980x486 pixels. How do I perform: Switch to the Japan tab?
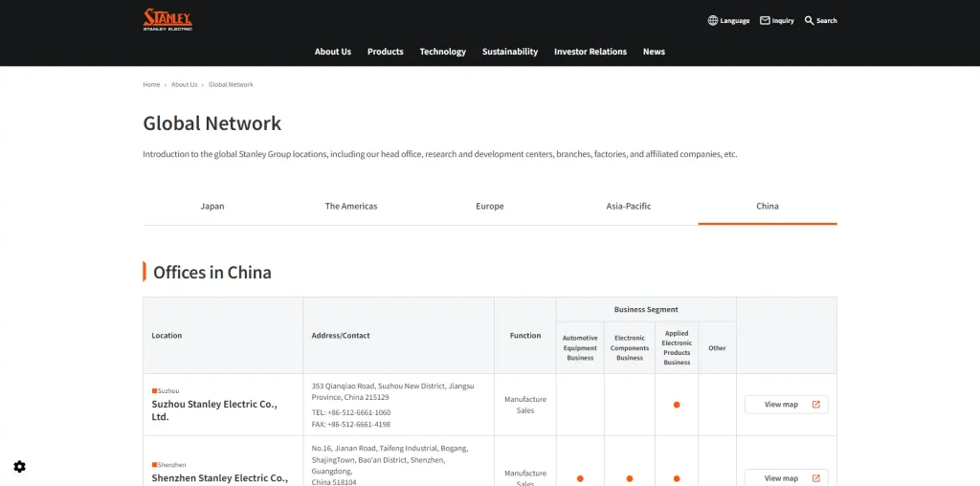[212, 207]
